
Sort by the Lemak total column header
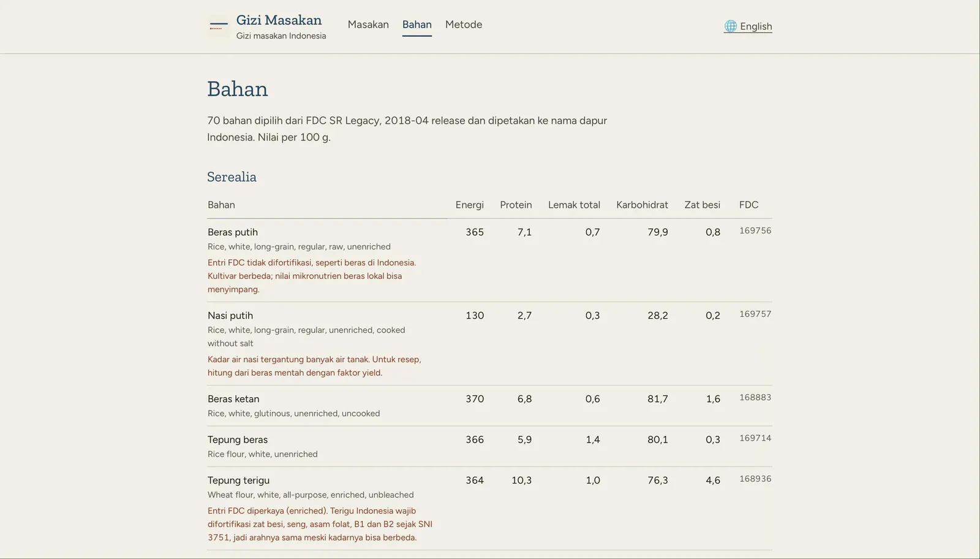tap(574, 205)
